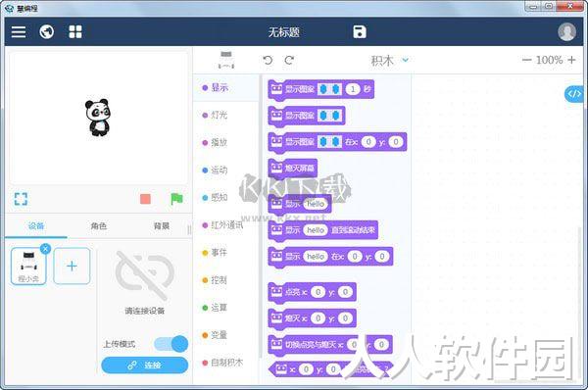
Task: Switch to the 角色 tab
Action: coord(99,225)
